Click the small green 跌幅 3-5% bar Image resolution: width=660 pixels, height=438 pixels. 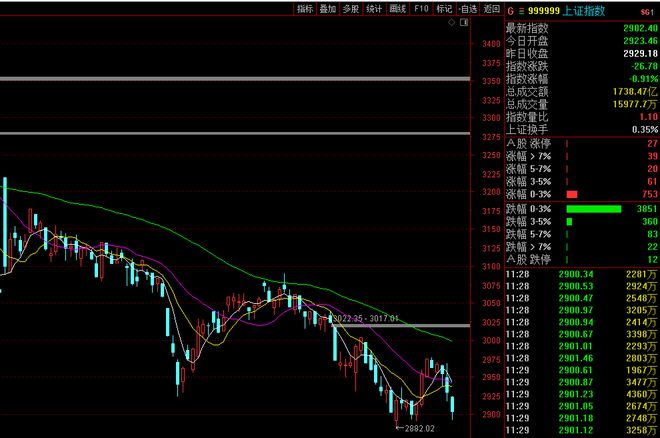[x=569, y=221]
